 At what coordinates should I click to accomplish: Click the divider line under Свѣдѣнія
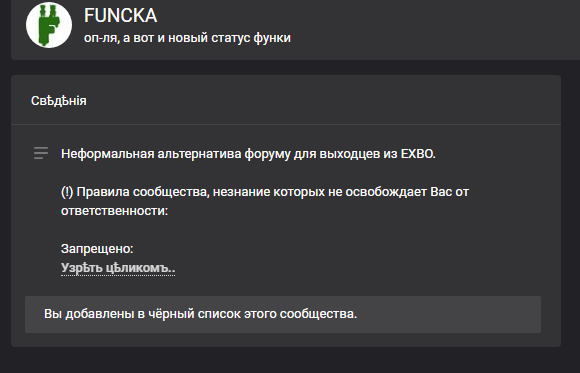(x=286, y=125)
